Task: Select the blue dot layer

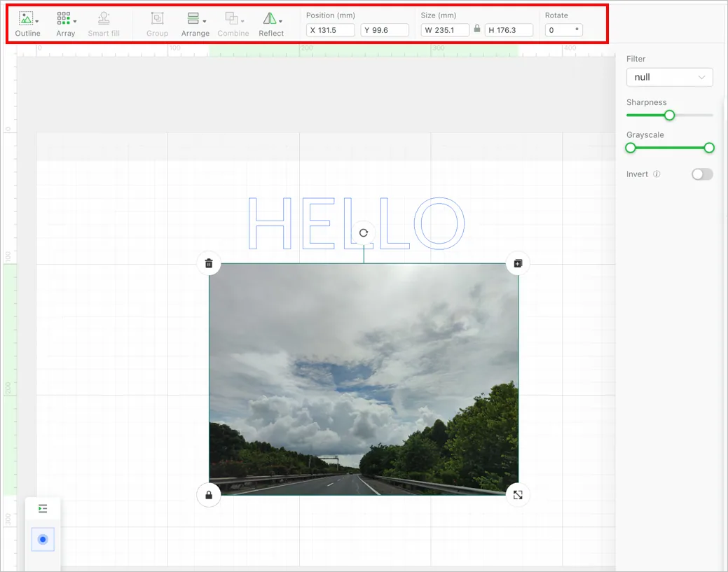Action: 43,540
